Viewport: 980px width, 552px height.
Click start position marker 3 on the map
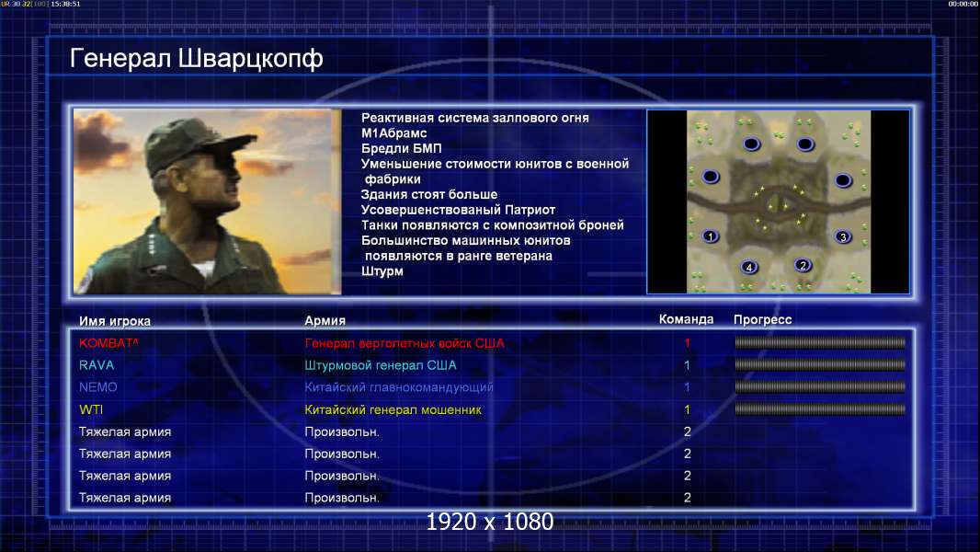(843, 237)
